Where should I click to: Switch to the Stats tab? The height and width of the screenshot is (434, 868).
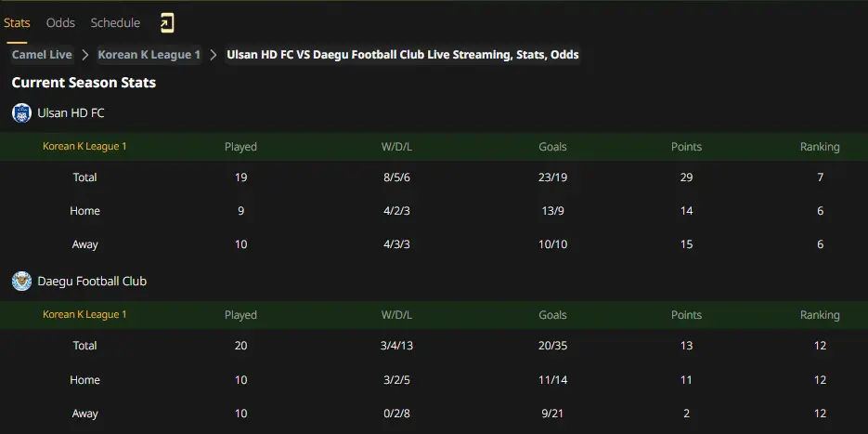[x=17, y=22]
